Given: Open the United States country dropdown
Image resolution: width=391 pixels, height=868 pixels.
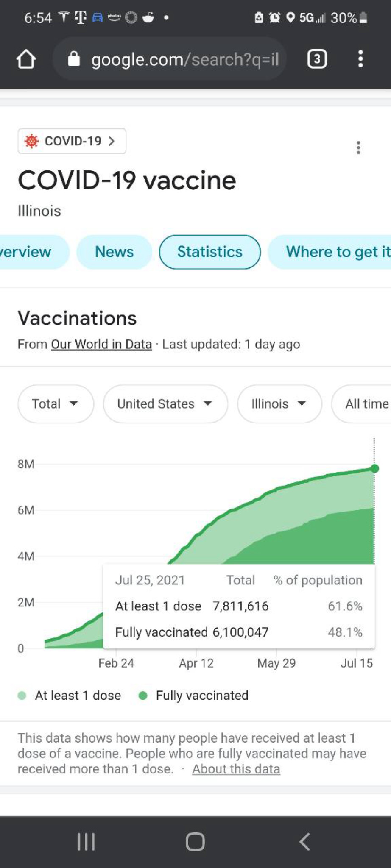Looking at the screenshot, I should tap(165, 403).
